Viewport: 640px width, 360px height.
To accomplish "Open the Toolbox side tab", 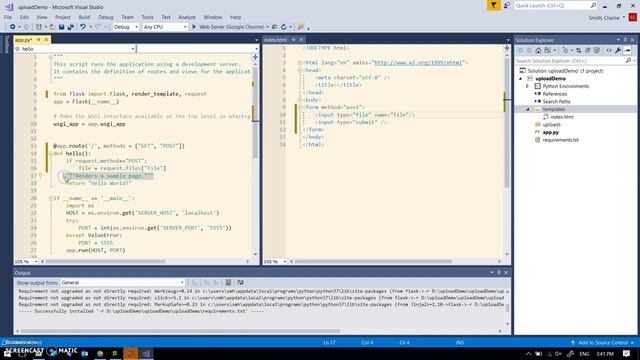I will [6, 45].
